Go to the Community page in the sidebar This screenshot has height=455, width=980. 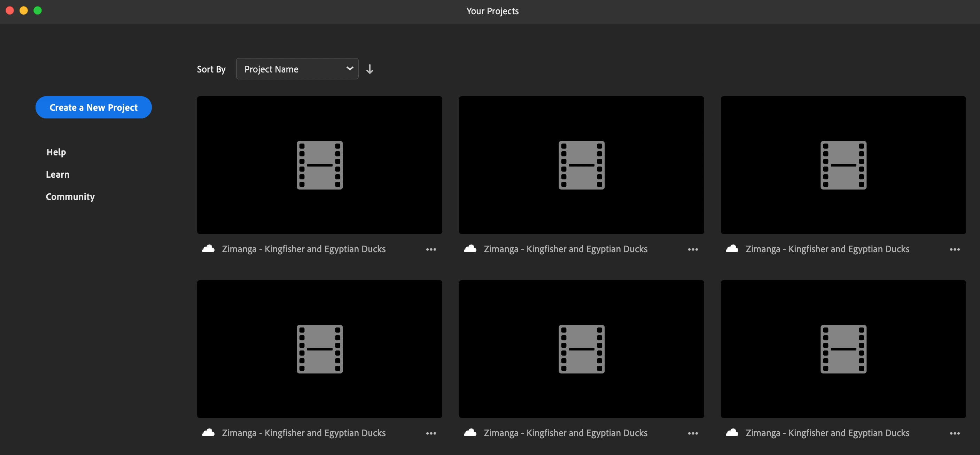click(x=70, y=197)
